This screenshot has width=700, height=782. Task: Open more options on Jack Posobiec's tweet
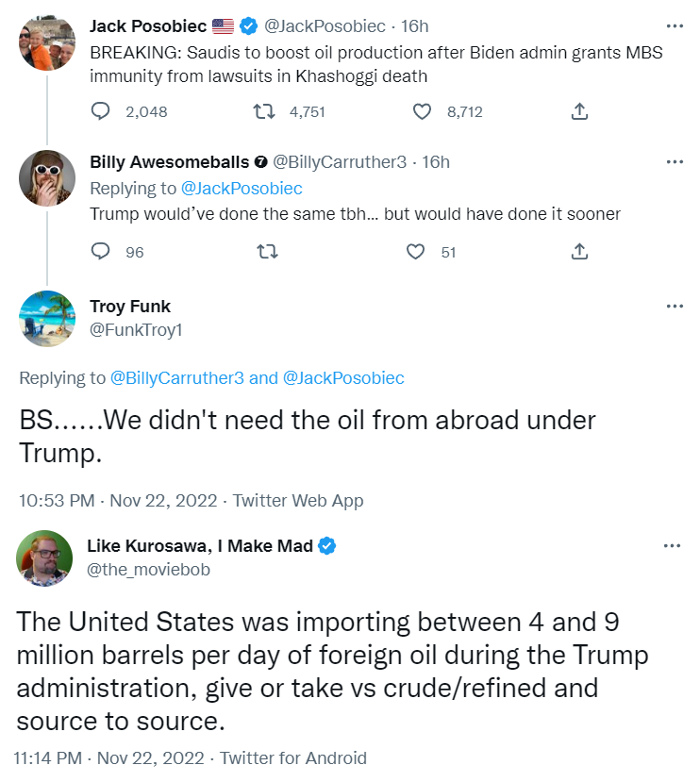tap(675, 26)
